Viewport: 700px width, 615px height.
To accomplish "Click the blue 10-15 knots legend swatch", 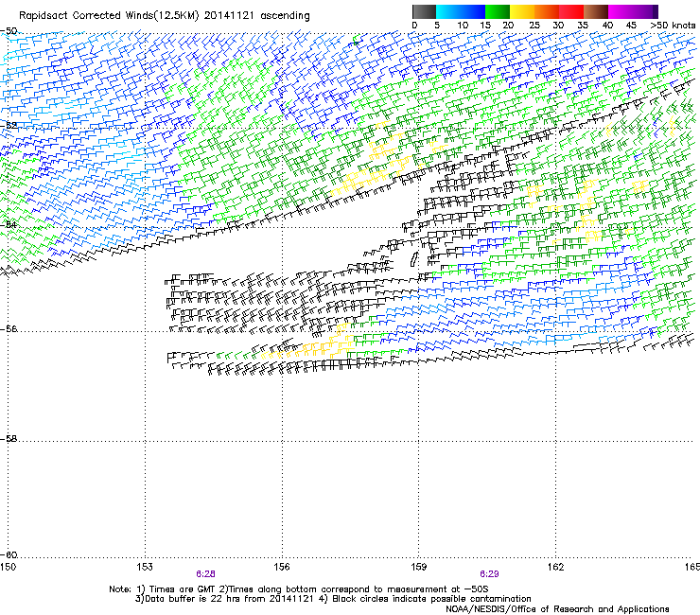I will pos(473,11).
